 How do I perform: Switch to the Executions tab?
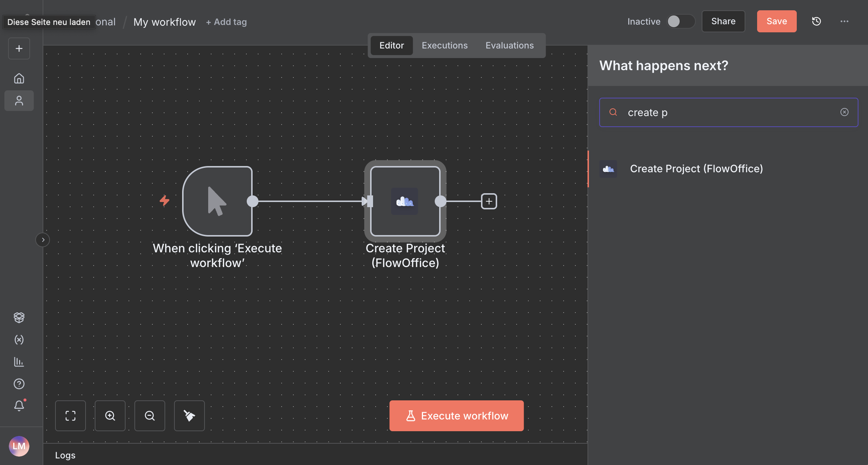coord(445,46)
